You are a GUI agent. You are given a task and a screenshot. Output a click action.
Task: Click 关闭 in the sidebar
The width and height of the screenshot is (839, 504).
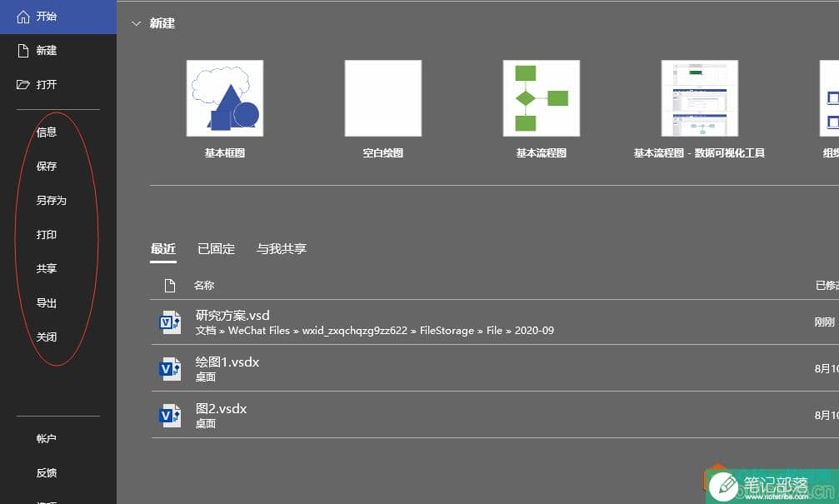(x=47, y=337)
